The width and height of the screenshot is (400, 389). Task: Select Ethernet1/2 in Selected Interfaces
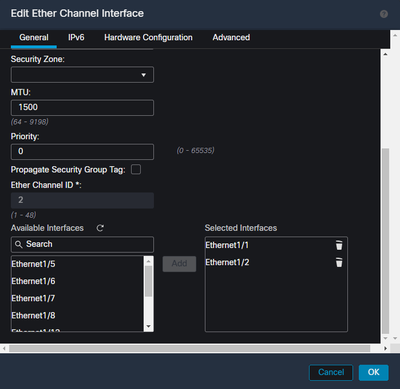coord(227,262)
